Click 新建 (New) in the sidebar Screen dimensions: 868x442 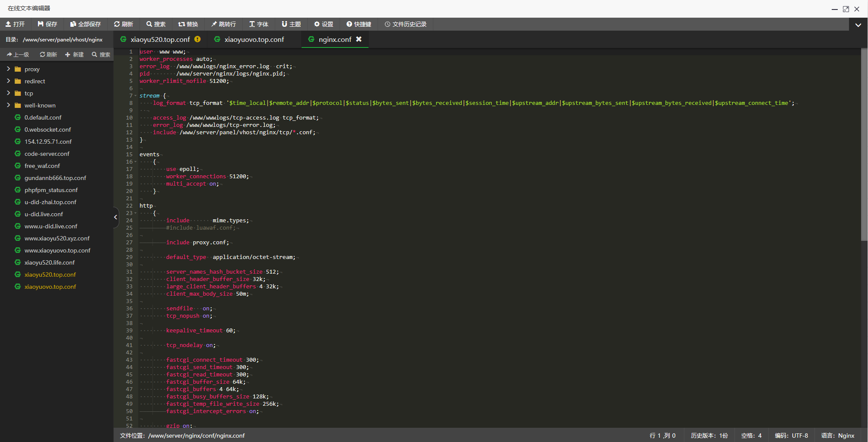point(74,54)
